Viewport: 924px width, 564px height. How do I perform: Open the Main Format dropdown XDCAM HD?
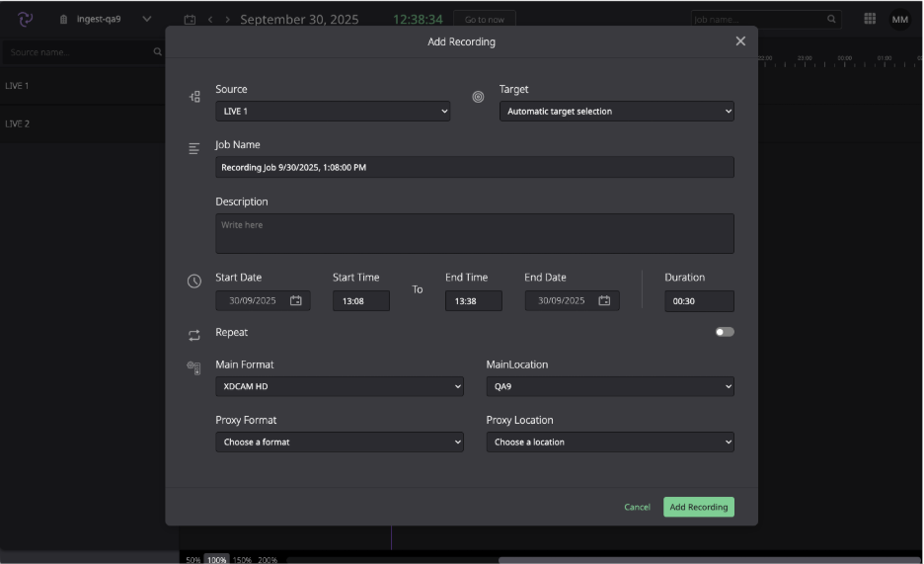click(x=340, y=386)
